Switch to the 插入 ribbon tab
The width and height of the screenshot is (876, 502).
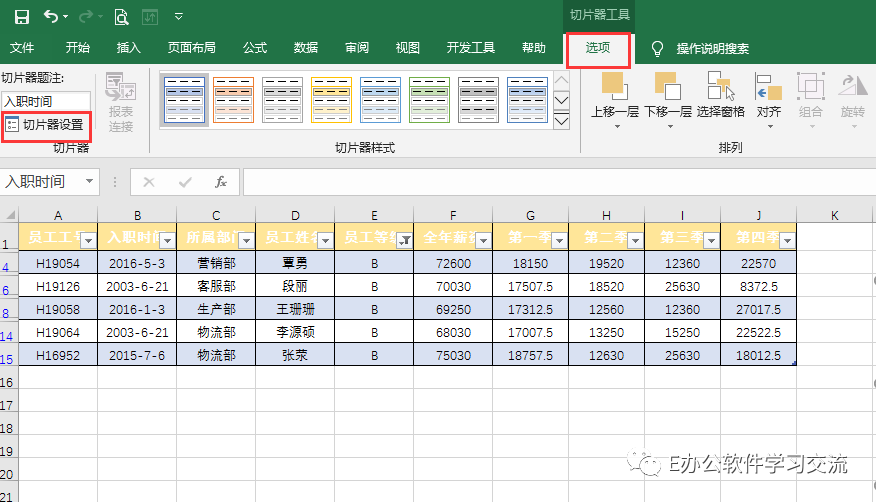click(x=128, y=48)
